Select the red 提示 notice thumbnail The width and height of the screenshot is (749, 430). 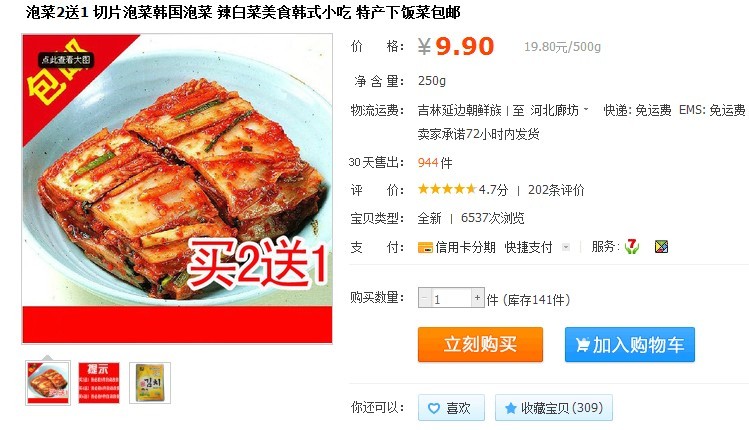pyautogui.click(x=99, y=383)
